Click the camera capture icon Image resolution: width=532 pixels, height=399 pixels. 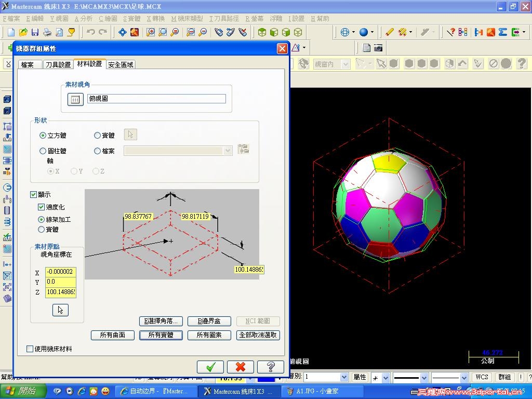click(x=378, y=48)
